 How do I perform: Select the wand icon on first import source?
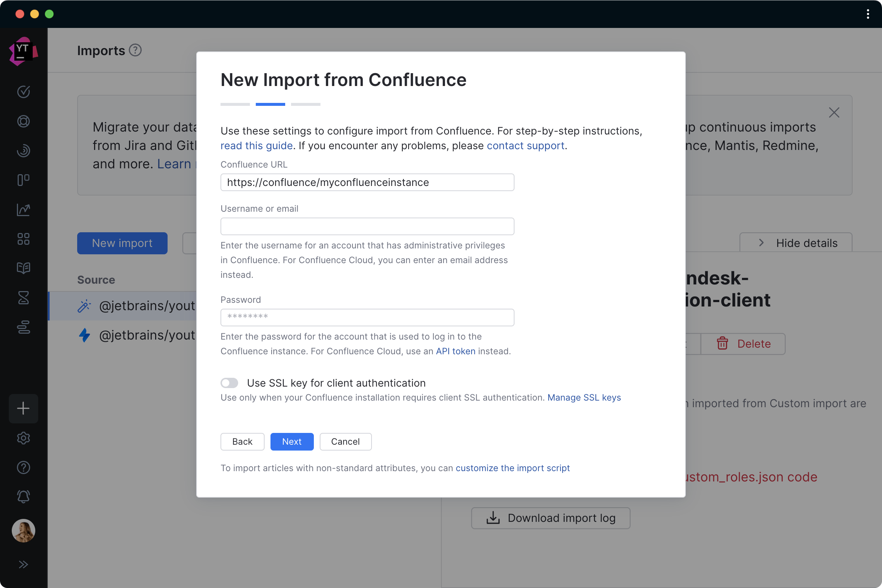(x=85, y=306)
